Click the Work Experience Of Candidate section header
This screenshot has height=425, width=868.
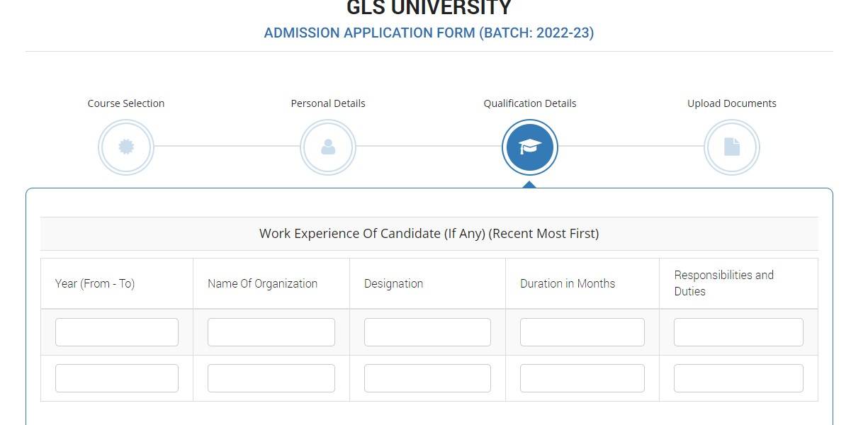pyautogui.click(x=429, y=234)
